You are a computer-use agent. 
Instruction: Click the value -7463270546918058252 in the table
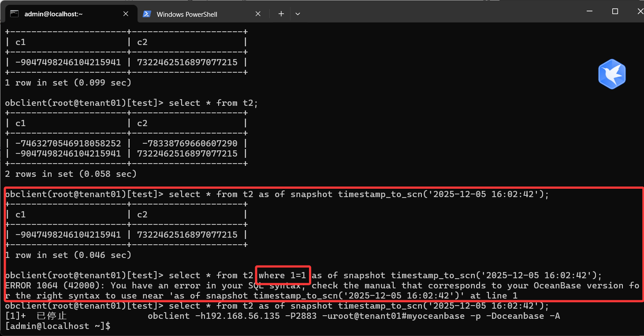click(x=68, y=143)
